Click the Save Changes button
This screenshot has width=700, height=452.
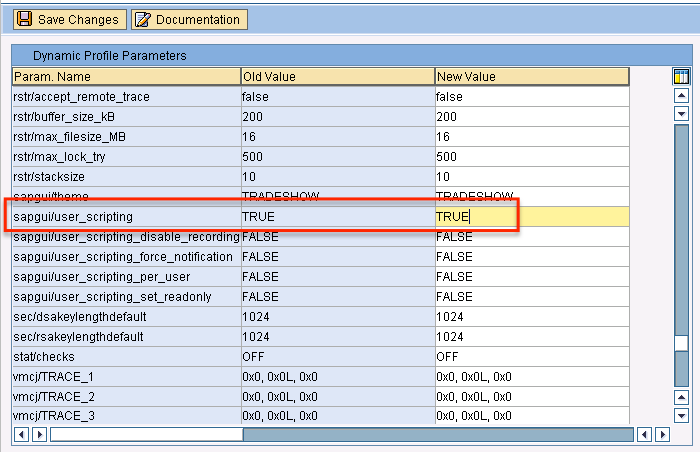(x=70, y=19)
